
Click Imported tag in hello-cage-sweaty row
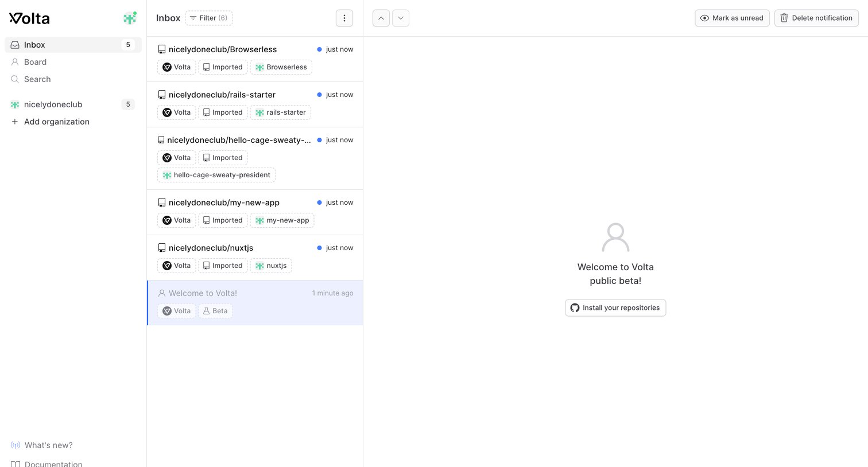coord(223,158)
